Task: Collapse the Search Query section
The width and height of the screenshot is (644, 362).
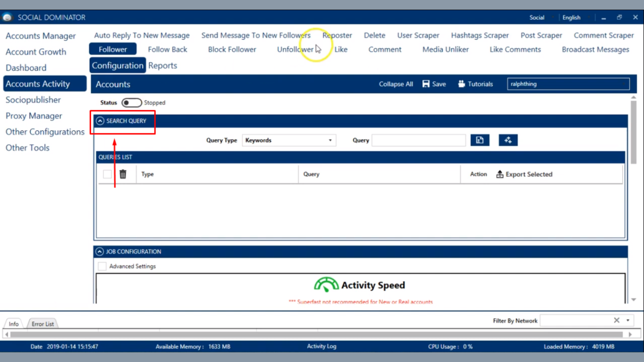Action: click(100, 121)
